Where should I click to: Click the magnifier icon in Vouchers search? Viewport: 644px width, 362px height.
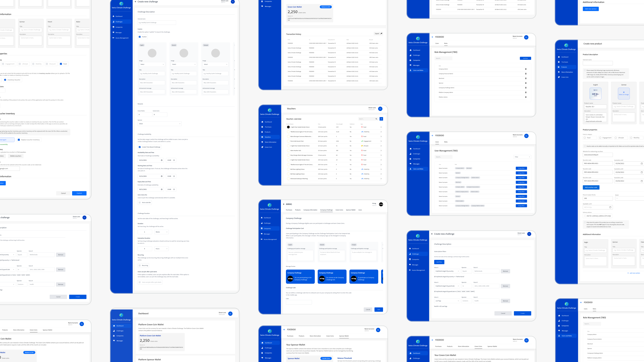(376, 119)
